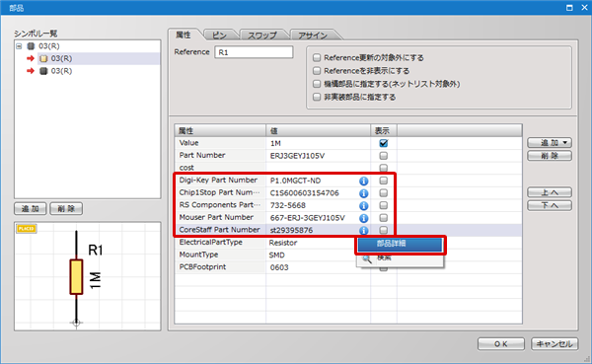Screen dimensions: 592x364
Task: Toggle cost display checkbox
Action: click(383, 168)
